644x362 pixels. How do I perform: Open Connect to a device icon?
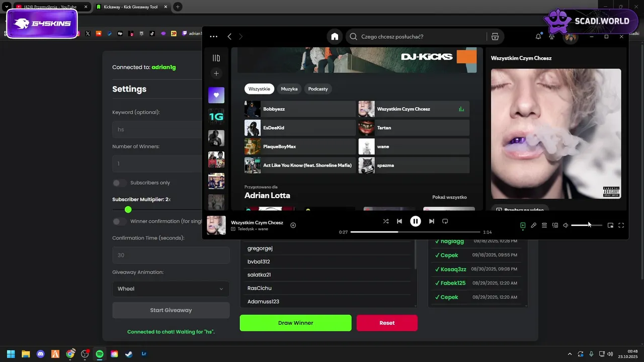pyautogui.click(x=555, y=225)
